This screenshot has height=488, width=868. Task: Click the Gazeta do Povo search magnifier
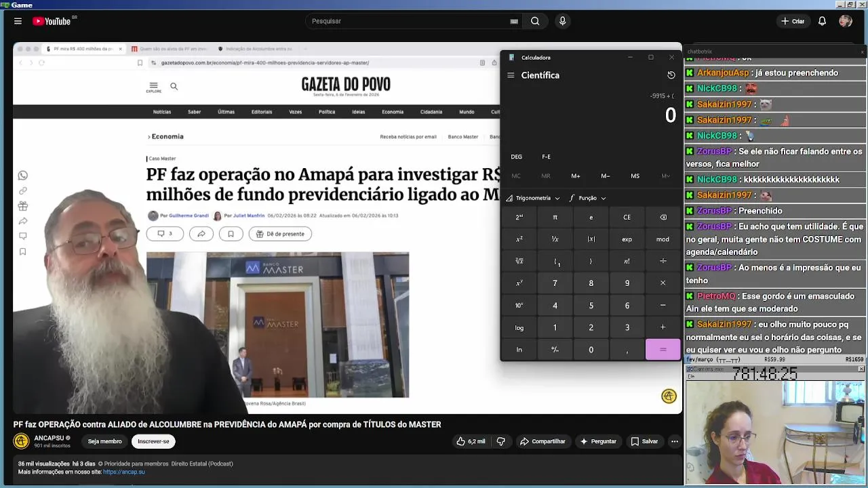(174, 86)
